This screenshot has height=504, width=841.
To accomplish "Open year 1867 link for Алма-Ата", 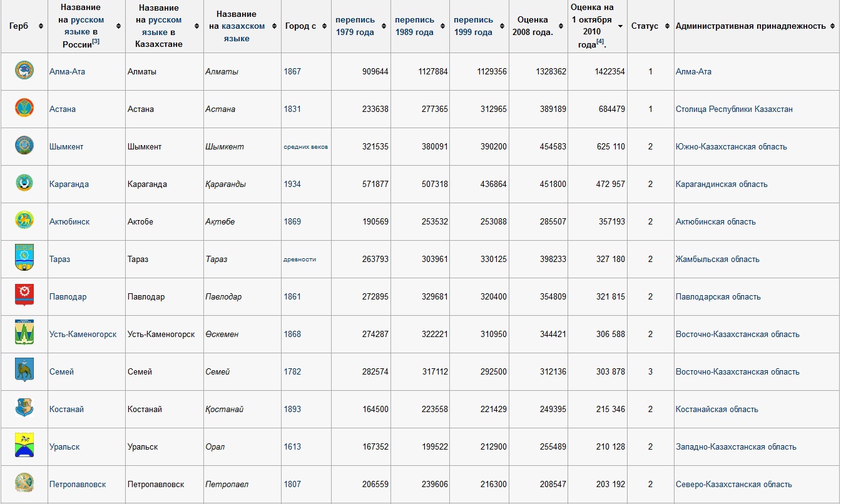I will (292, 71).
